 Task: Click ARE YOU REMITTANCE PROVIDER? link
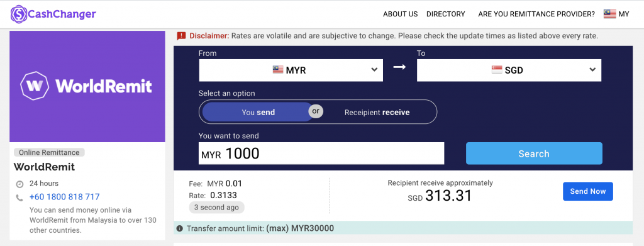click(x=536, y=14)
